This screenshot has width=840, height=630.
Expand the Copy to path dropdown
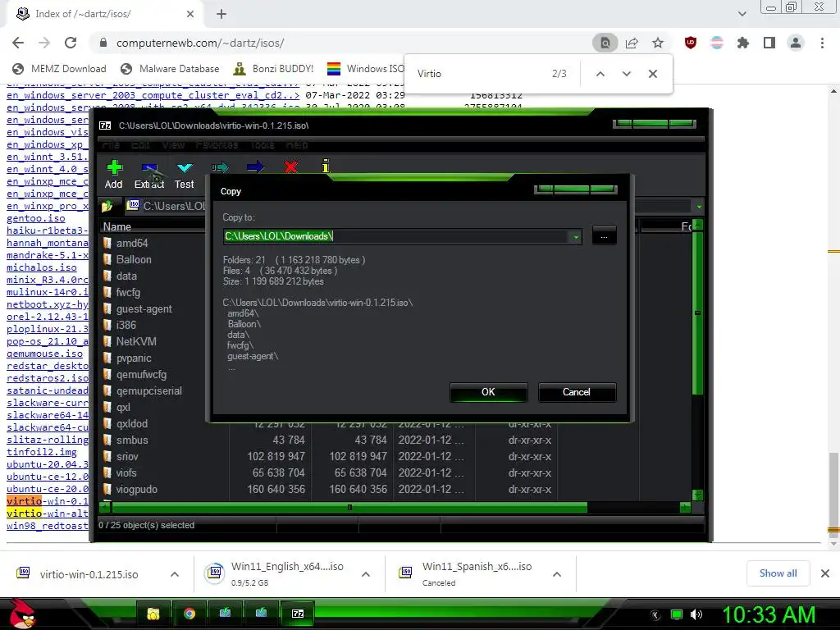coord(576,236)
